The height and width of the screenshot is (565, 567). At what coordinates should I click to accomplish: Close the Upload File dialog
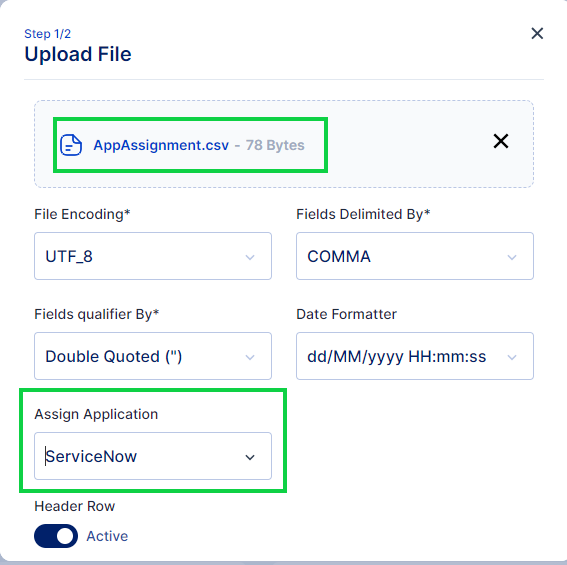point(537,33)
